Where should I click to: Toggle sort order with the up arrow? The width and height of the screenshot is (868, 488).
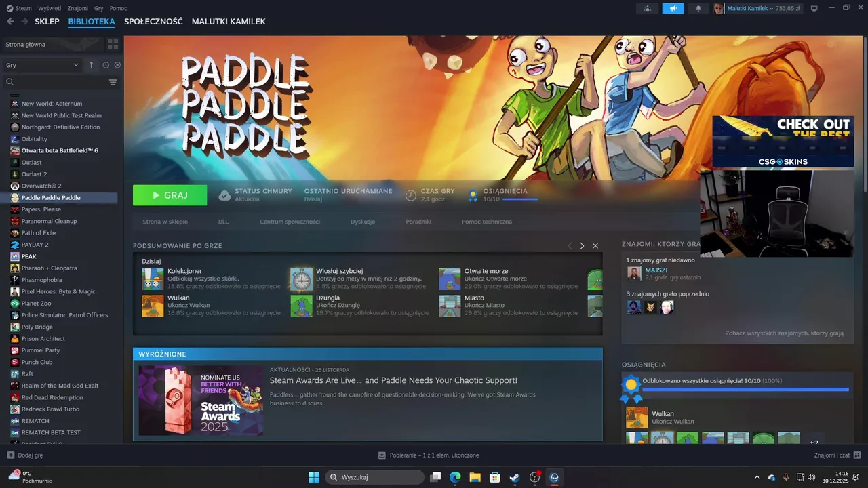pyautogui.click(x=92, y=65)
